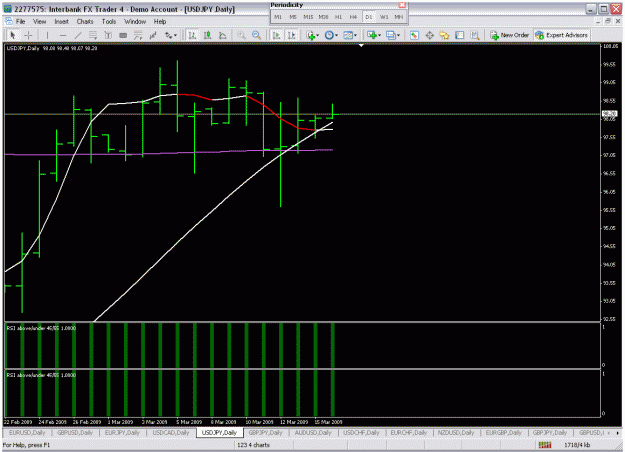Viewport: 625px width, 452px height.
Task: Switch periodicity to M1
Action: [x=278, y=17]
